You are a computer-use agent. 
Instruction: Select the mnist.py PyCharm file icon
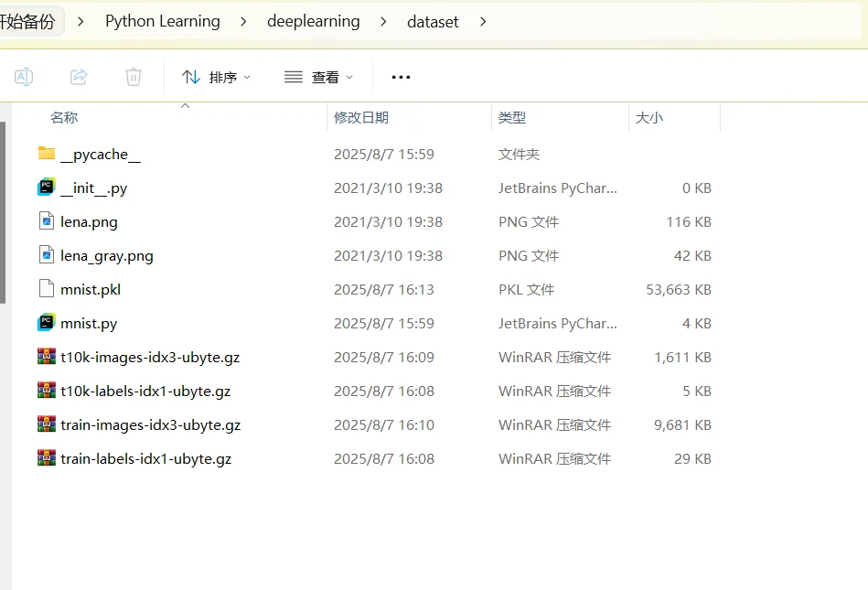47,322
